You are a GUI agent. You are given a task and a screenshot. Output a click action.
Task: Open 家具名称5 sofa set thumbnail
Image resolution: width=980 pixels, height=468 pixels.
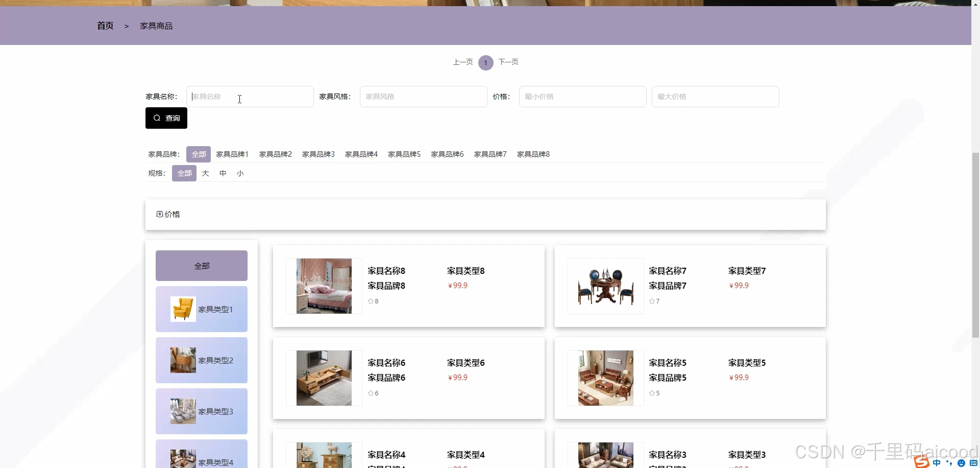pos(606,378)
